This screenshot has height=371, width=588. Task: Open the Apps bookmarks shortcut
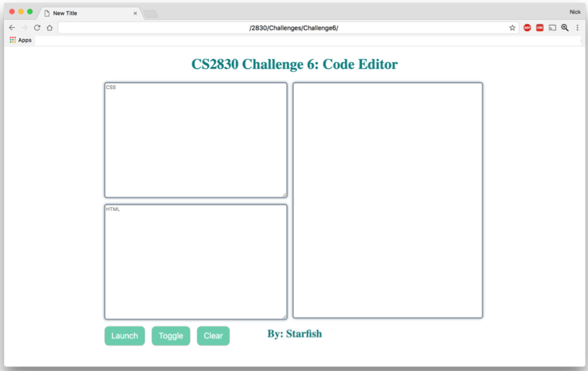click(x=21, y=40)
